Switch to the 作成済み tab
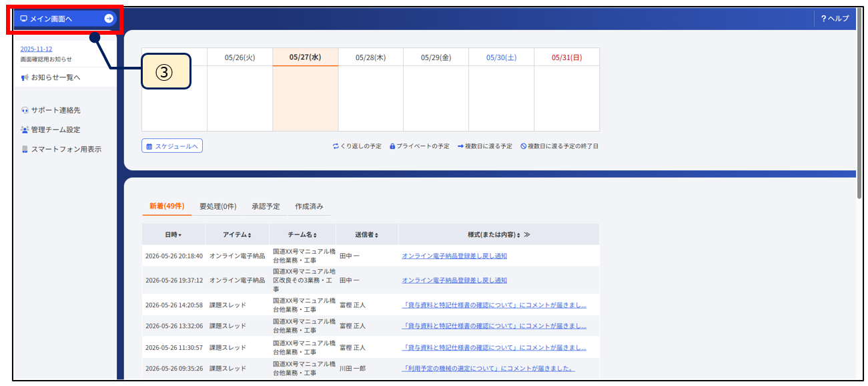This screenshot has width=868, height=386. (x=309, y=206)
